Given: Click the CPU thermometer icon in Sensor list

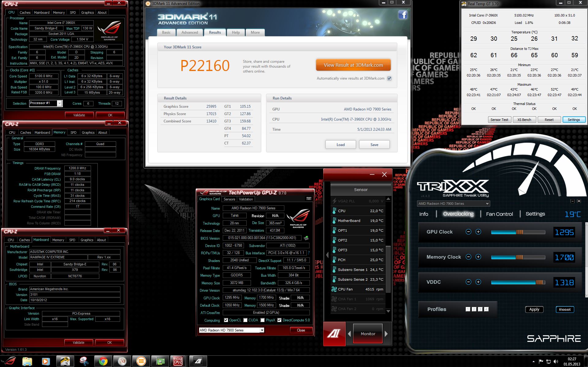Looking at the screenshot, I should point(334,211).
